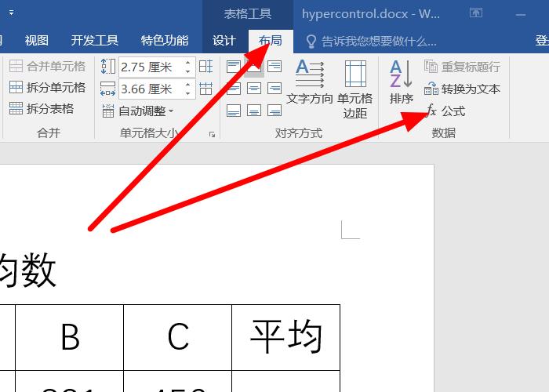
Task: Select the Align Center Left icon
Action: coord(234,88)
